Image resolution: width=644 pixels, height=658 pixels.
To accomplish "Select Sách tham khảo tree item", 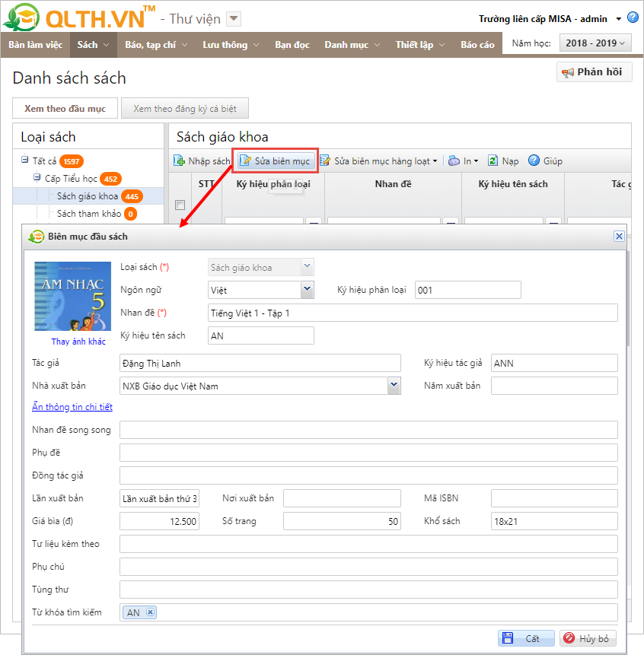I will 89,214.
